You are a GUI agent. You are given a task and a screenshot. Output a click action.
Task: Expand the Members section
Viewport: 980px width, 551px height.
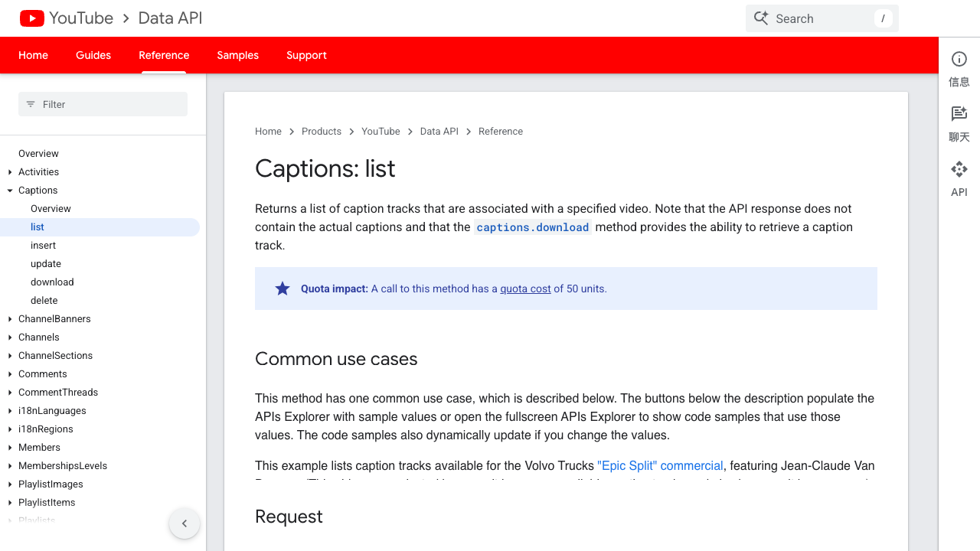[x=10, y=448]
